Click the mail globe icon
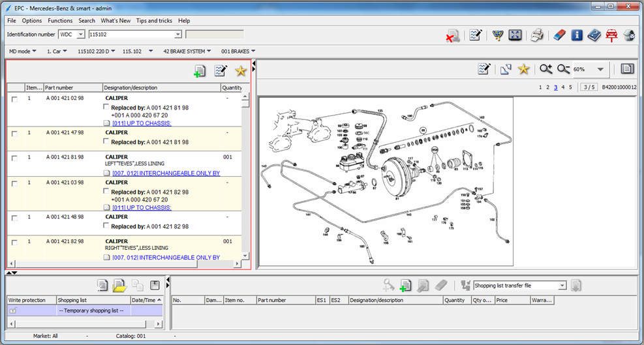 click(629, 35)
